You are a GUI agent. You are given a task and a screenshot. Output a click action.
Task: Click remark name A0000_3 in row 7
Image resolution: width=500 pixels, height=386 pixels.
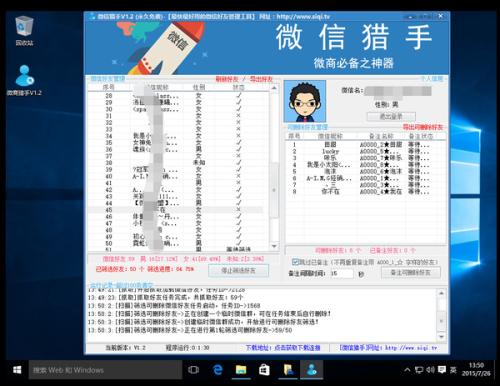380,185
